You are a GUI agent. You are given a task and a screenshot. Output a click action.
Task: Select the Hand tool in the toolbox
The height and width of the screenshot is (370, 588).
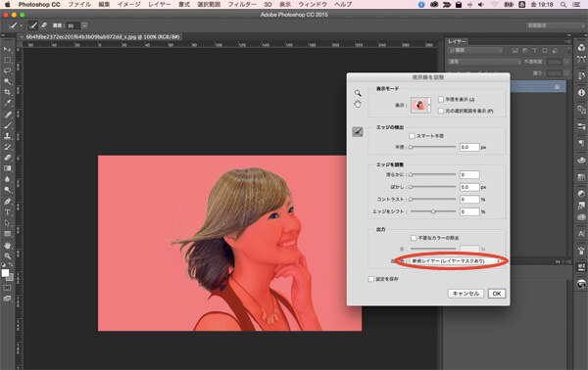(x=7, y=246)
